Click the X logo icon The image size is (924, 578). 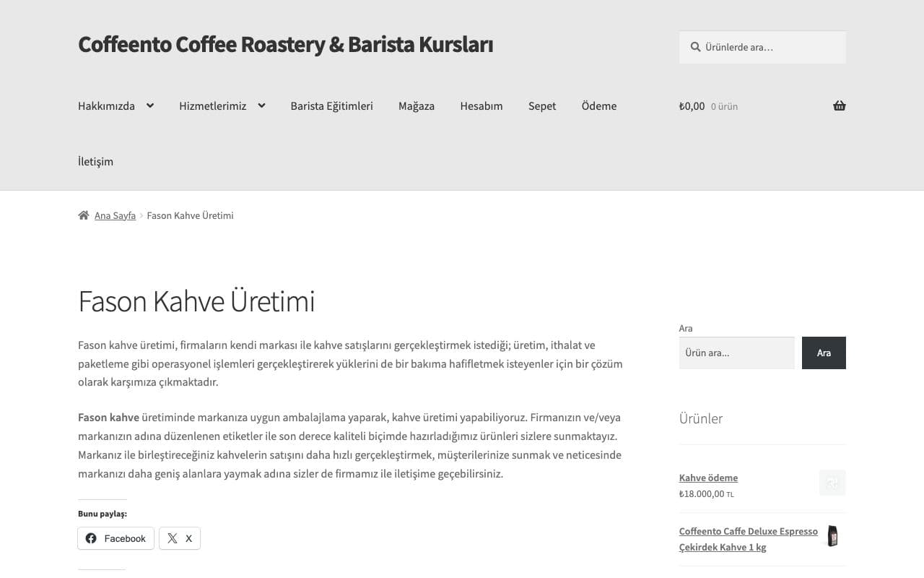coord(173,538)
